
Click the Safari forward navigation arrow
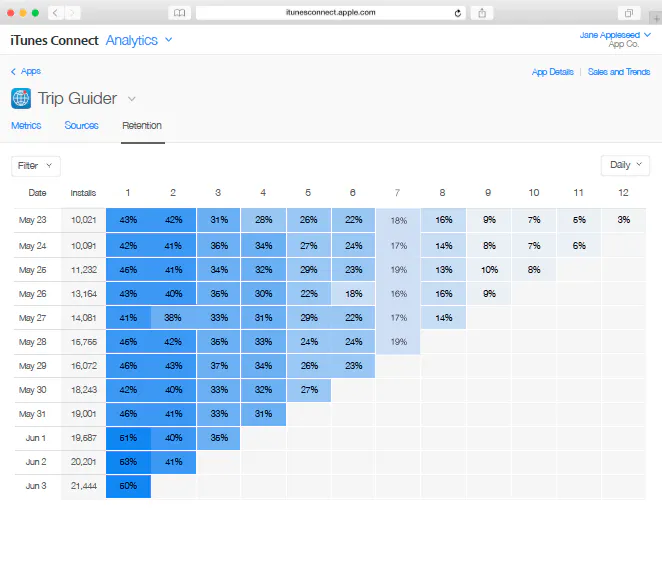click(x=73, y=13)
